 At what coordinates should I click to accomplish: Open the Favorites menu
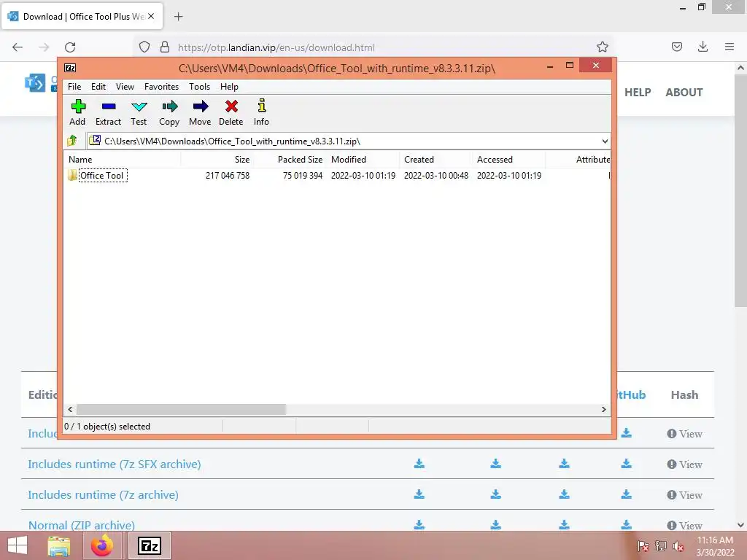click(x=161, y=87)
